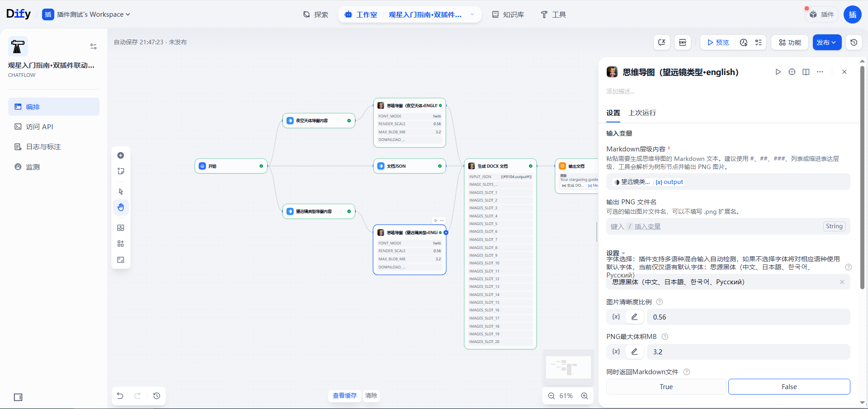The height and width of the screenshot is (409, 868).
Task: Redo the canvas action
Action: pos(137,396)
